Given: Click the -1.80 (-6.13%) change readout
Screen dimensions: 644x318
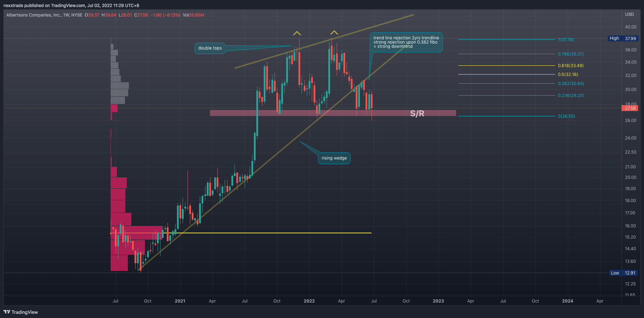Looking at the screenshot, I should 165,15.
